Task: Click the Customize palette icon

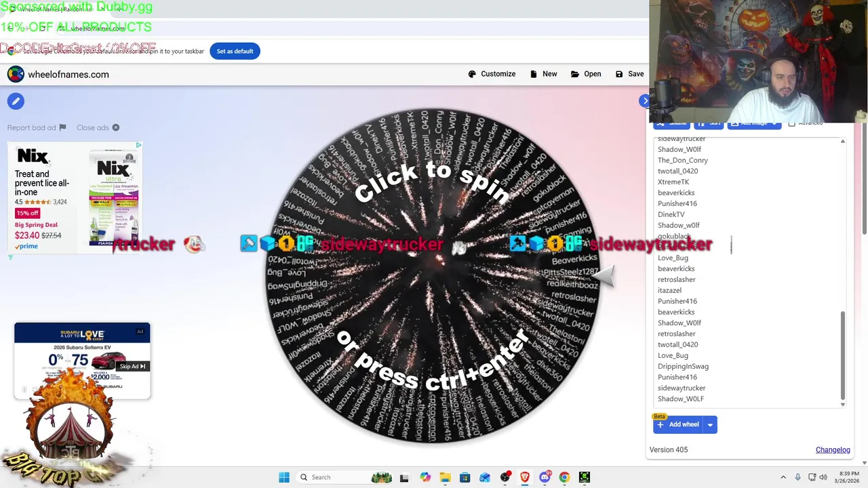Action: pos(472,74)
